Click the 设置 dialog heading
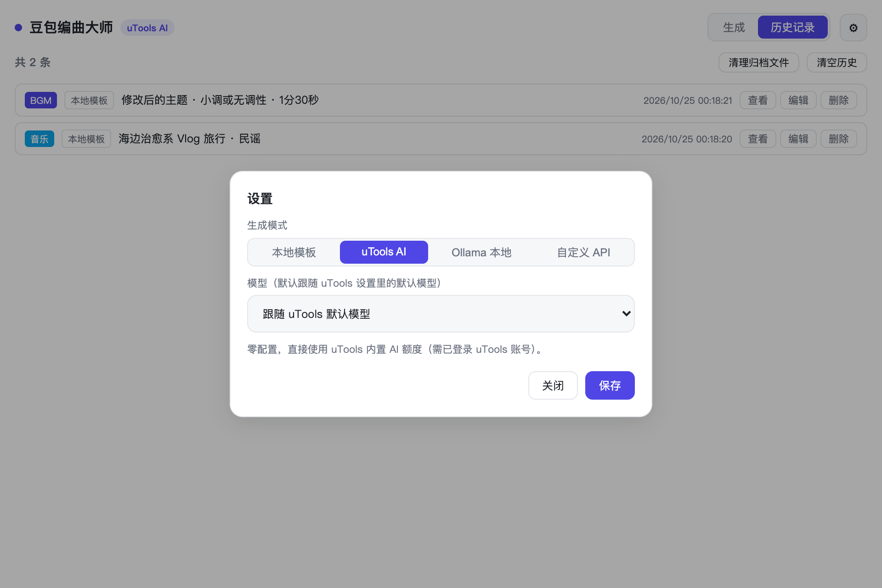 (260, 198)
